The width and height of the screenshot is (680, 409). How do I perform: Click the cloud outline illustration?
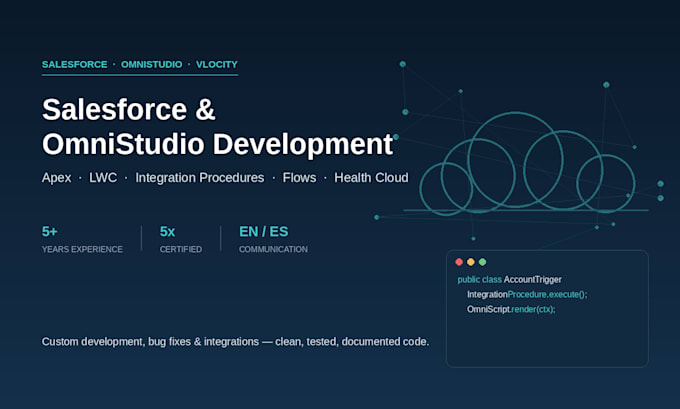(528, 164)
